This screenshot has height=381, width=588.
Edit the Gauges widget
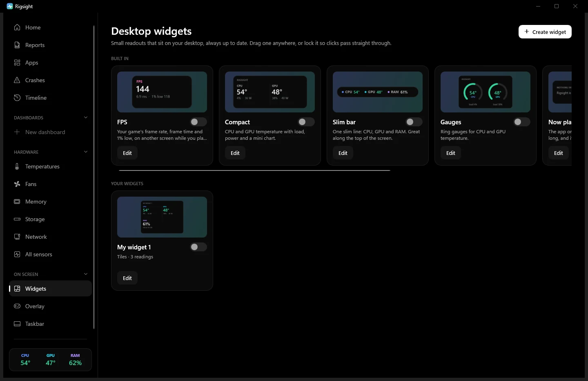coord(451,153)
